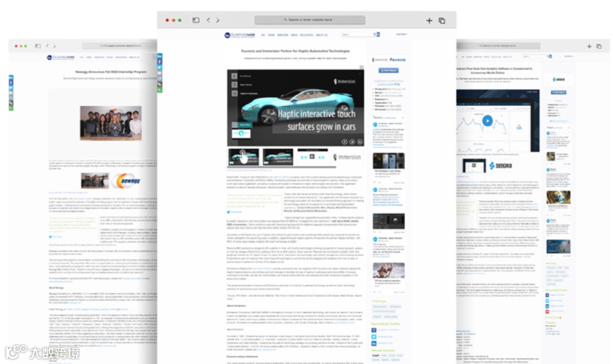The image size is (613, 364).
Task: Open the ABOUT US menu in the center window
Action: (x=321, y=35)
